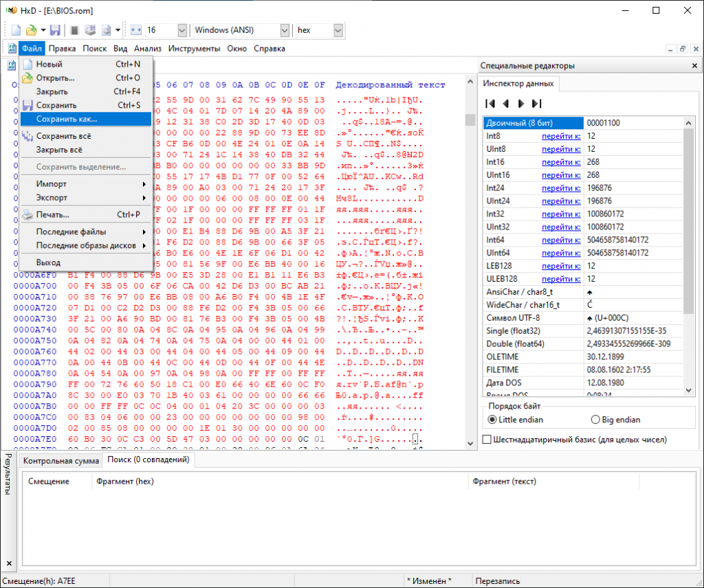Choose Закрыть всё in the File menu
704x588 pixels.
(86, 150)
